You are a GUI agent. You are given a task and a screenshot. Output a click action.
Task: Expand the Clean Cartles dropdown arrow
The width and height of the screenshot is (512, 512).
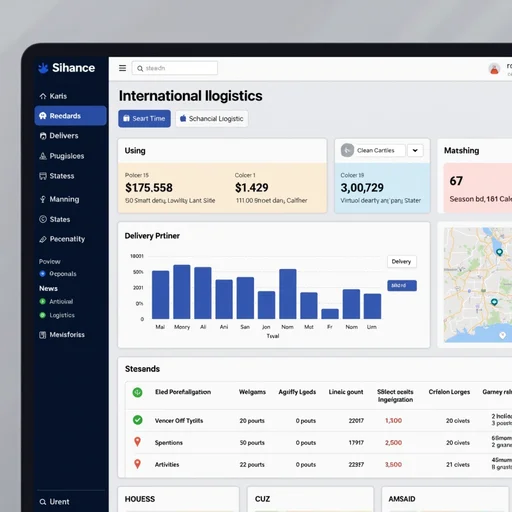coord(415,151)
